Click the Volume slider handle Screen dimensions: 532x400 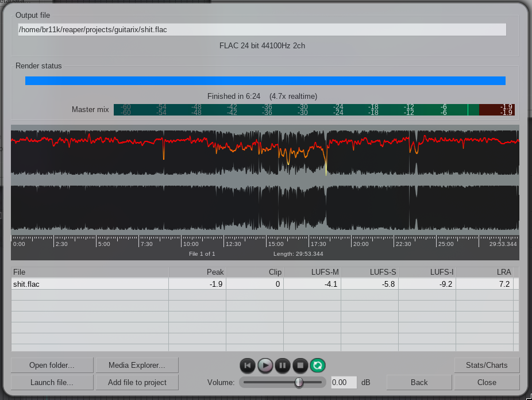coord(299,382)
